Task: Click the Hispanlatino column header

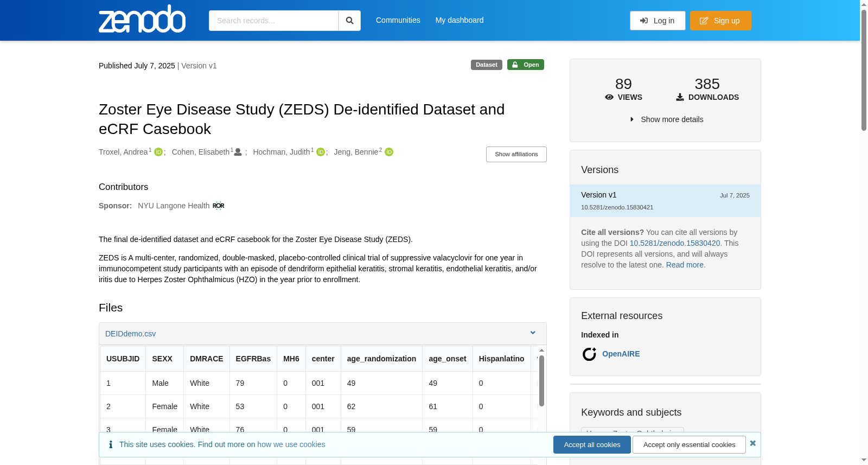Action: [x=502, y=359]
